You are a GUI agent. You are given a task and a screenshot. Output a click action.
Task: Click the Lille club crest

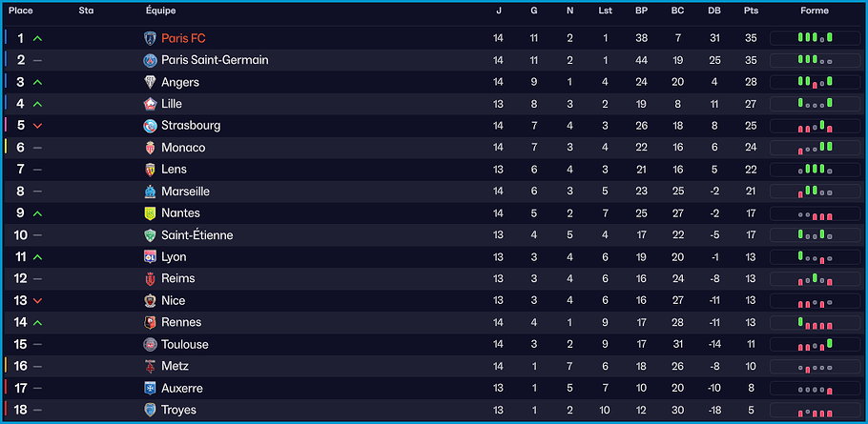coord(150,104)
